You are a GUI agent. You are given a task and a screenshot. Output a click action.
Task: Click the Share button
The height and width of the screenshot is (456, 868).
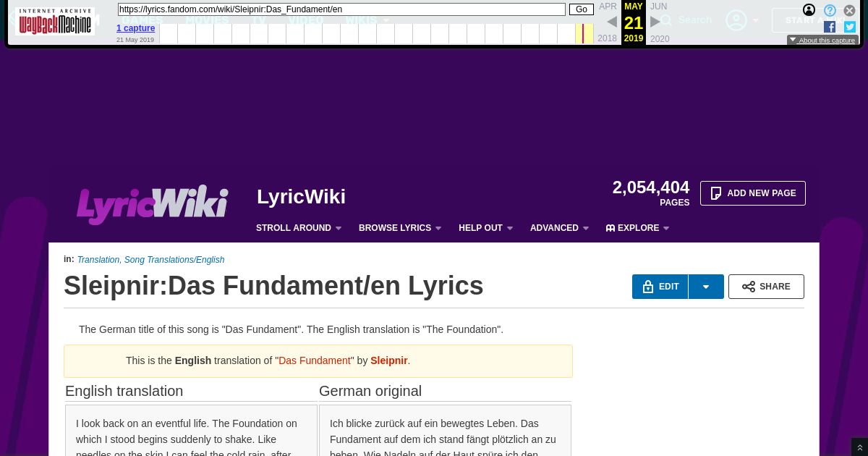pyautogui.click(x=766, y=287)
